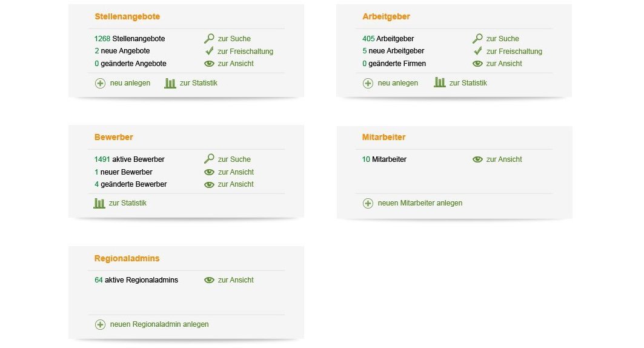Image resolution: width=644 pixels, height=348 pixels.
Task: Click bar chart icon in Stellenangebote panel
Action: (x=170, y=83)
